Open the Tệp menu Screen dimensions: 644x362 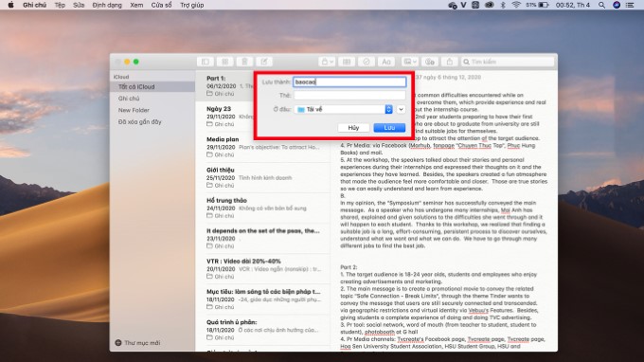coord(60,5)
